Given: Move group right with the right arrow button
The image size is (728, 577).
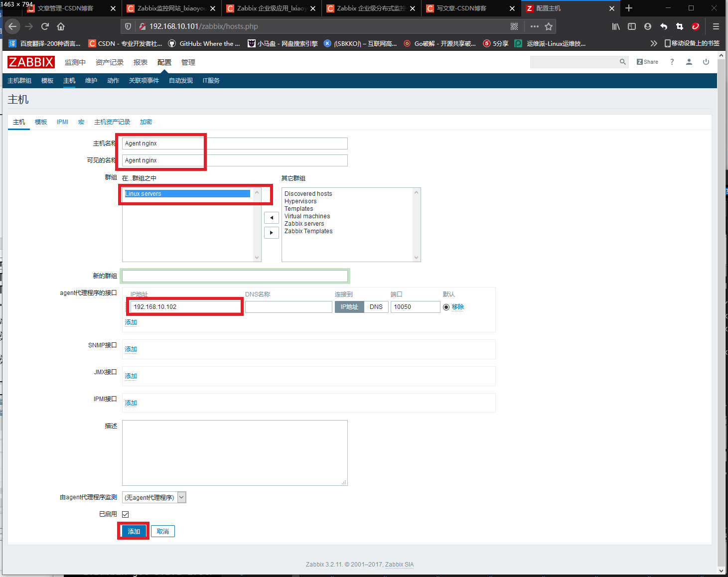Looking at the screenshot, I should (272, 233).
